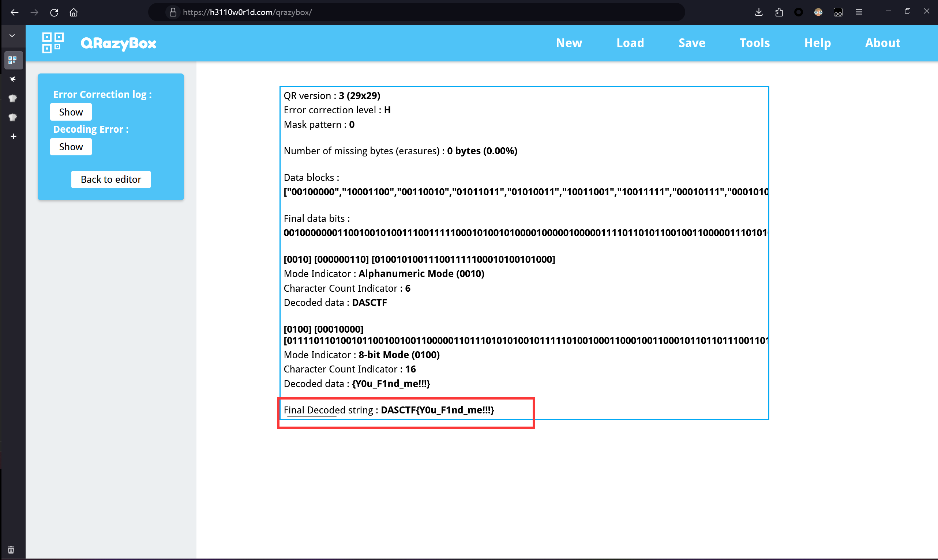Click 8-bit Mode (0100) indicator text
Viewport: 938px width, 560px height.
point(399,355)
